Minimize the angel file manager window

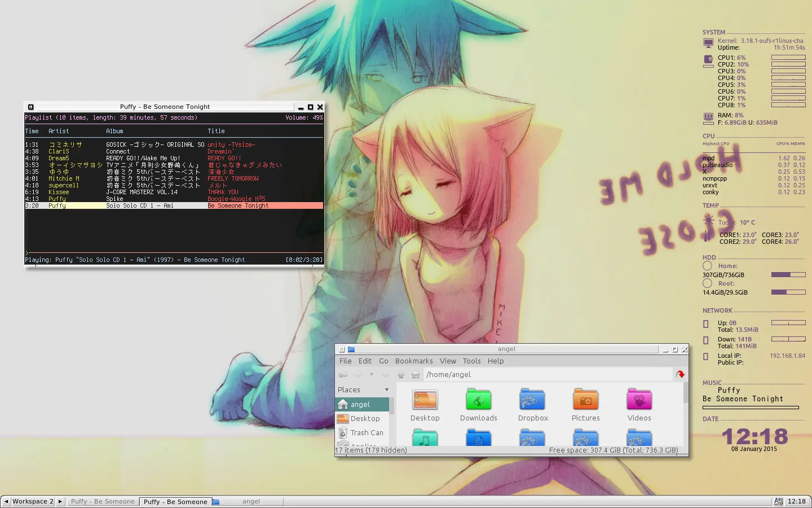pyautogui.click(x=665, y=349)
